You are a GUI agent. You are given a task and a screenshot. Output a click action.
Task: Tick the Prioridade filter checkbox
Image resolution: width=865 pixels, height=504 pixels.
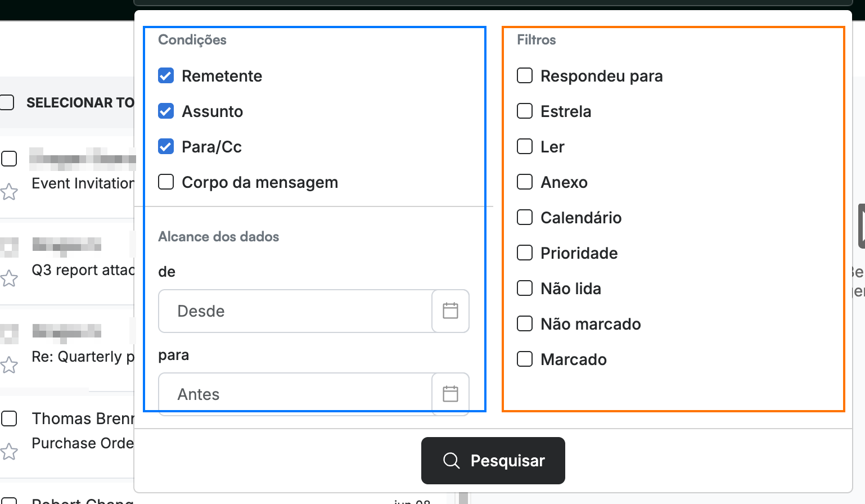pyautogui.click(x=525, y=253)
